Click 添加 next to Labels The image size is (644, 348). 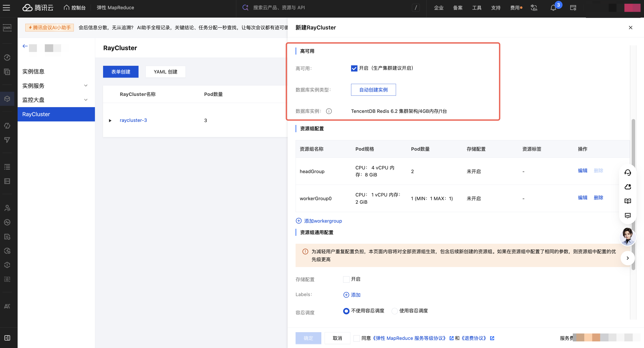click(x=352, y=295)
